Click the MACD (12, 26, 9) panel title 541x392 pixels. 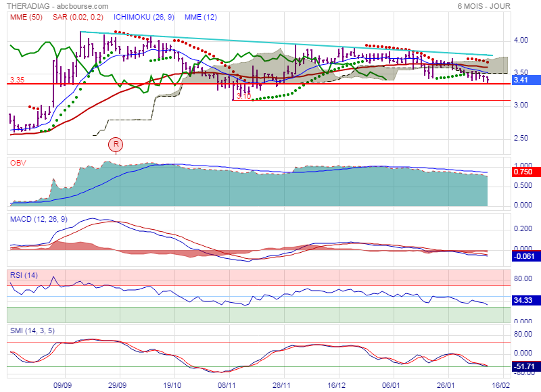39,219
